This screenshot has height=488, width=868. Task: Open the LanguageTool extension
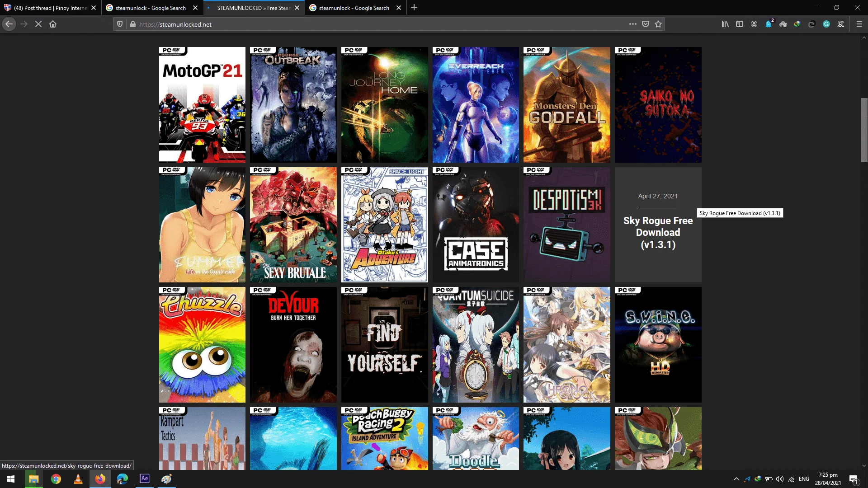[x=841, y=24]
